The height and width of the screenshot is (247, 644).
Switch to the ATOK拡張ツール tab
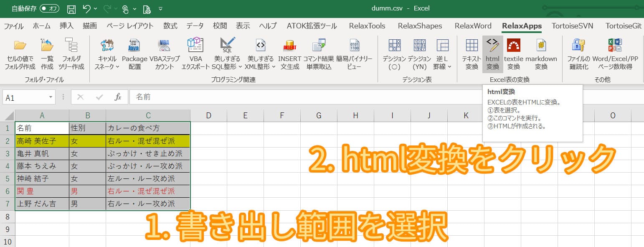[x=312, y=26]
